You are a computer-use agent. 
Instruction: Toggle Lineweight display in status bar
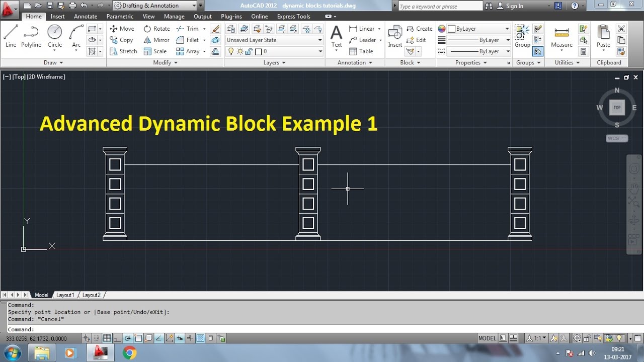point(190,338)
